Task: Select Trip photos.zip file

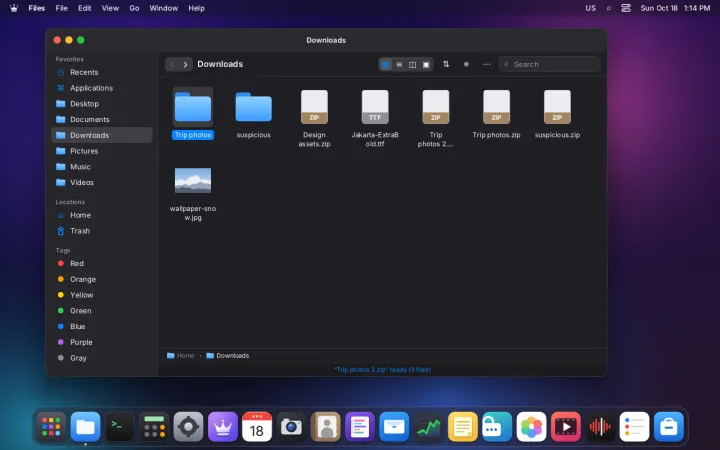Action: click(x=496, y=114)
